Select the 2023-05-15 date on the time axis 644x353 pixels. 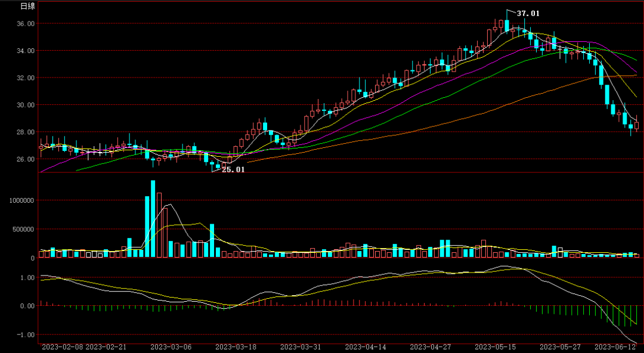495,346
